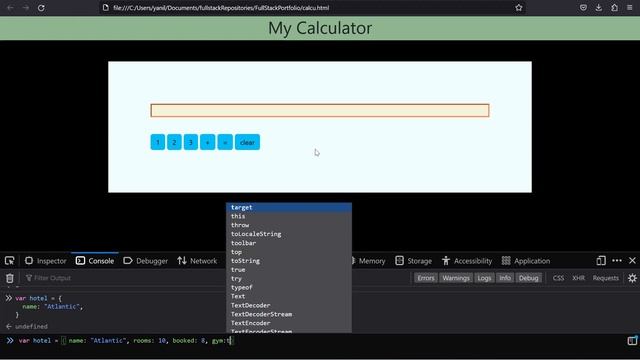Viewport: 640px width, 360px height.
Task: Click the 'var hotel = {' console entry
Action: click(38, 298)
